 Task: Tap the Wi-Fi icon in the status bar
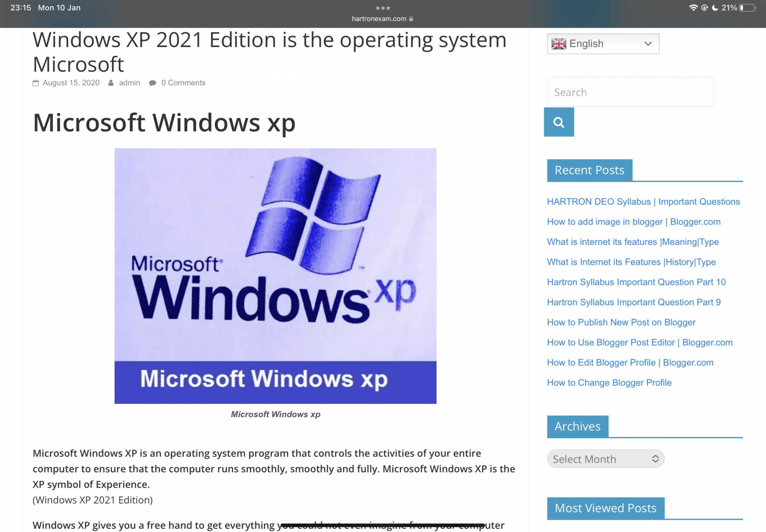tap(694, 7)
